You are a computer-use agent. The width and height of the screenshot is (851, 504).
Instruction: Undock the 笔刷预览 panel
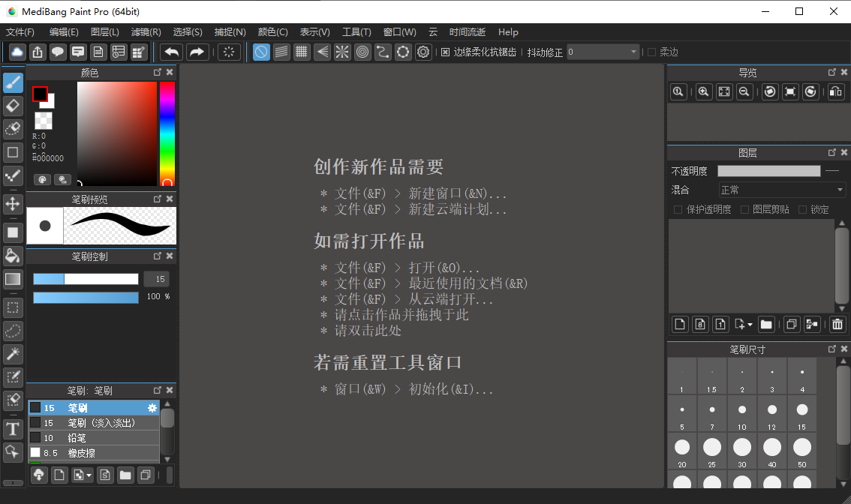(158, 199)
